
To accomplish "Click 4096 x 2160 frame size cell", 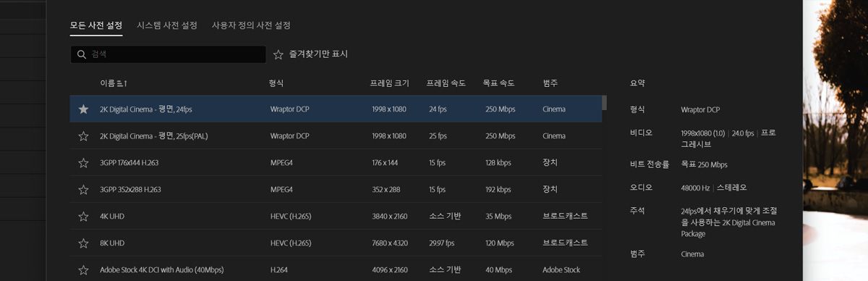I will (389, 270).
